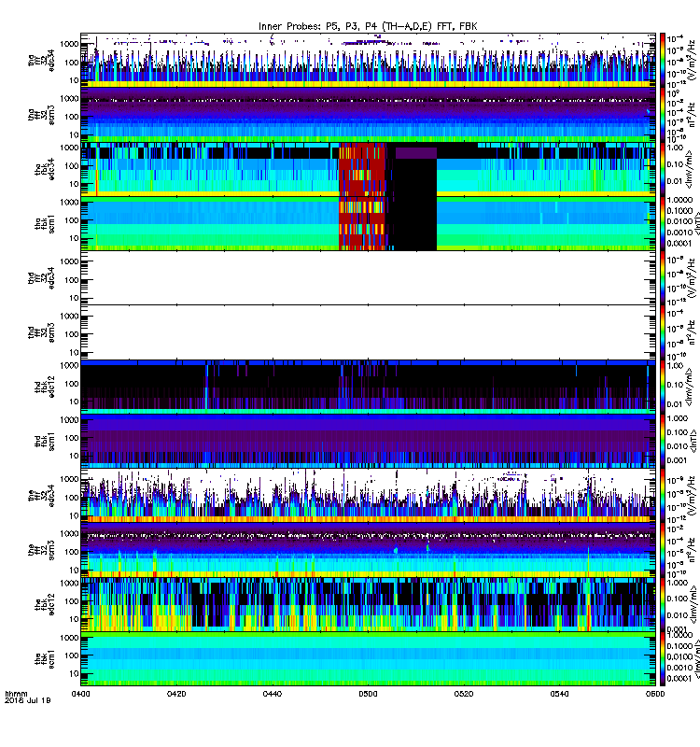Click the empty thd fff edc34 plot panel
Image resolution: width=700 pixels, height=747 pixels.
[368, 277]
